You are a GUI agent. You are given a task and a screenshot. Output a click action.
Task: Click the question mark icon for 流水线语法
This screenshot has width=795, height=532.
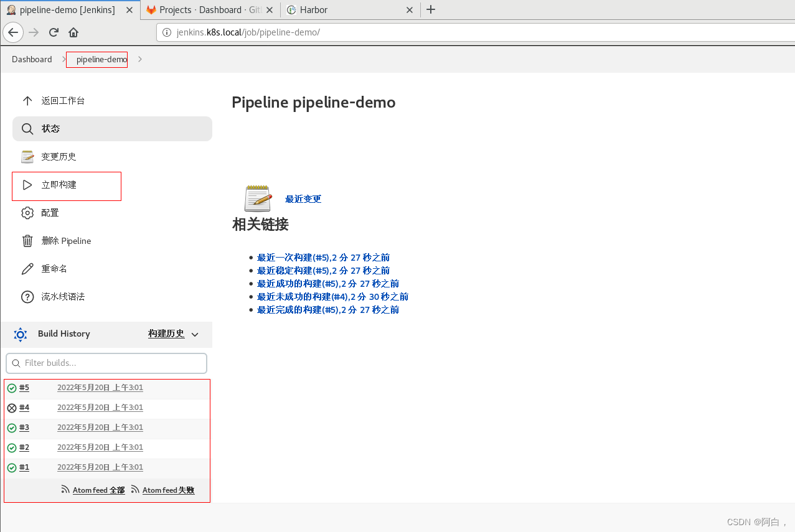[27, 297]
